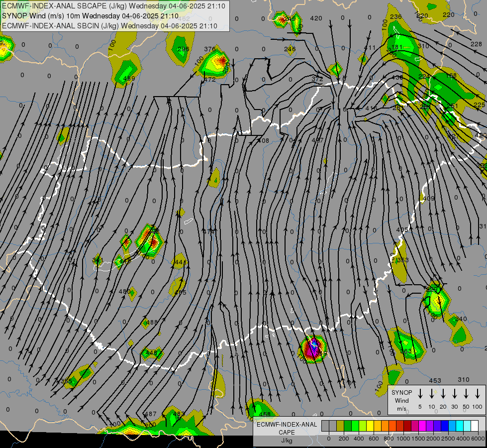Viewport: 487px width, 448px height.
Task: Click the map value 376
Action: point(210,49)
